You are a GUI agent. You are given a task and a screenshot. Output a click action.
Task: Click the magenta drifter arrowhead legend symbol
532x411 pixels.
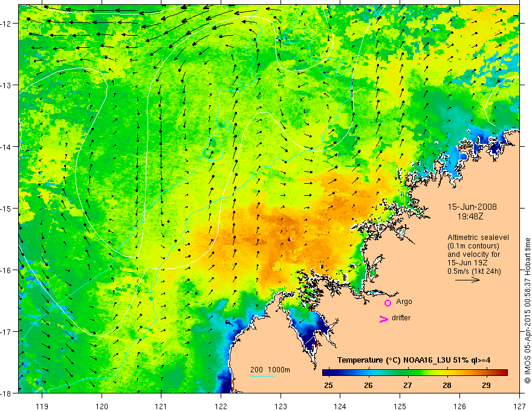tap(384, 319)
